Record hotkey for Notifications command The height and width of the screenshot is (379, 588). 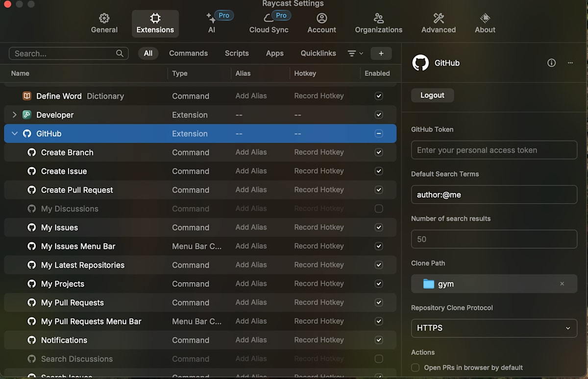point(318,340)
